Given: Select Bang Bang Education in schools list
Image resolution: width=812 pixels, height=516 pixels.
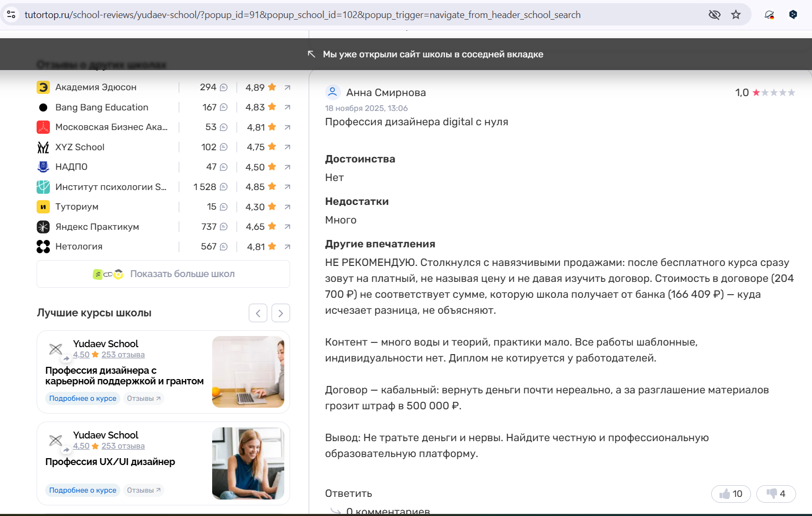Looking at the screenshot, I should [x=102, y=107].
